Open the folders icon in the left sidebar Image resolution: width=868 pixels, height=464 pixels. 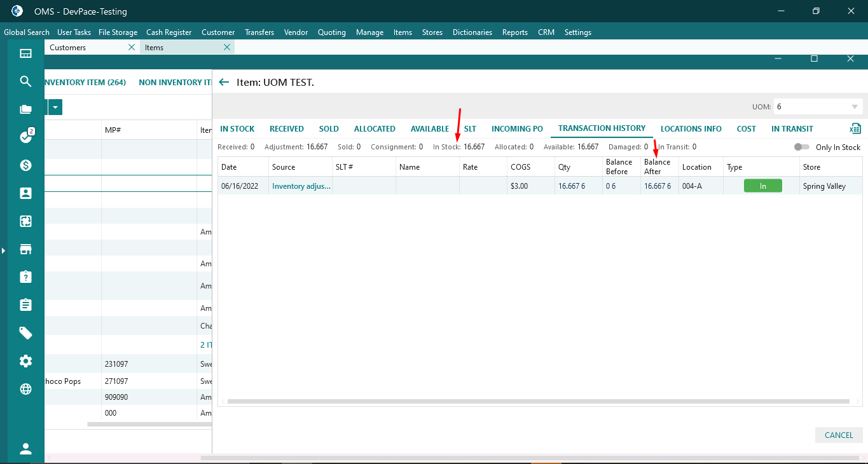point(25,109)
